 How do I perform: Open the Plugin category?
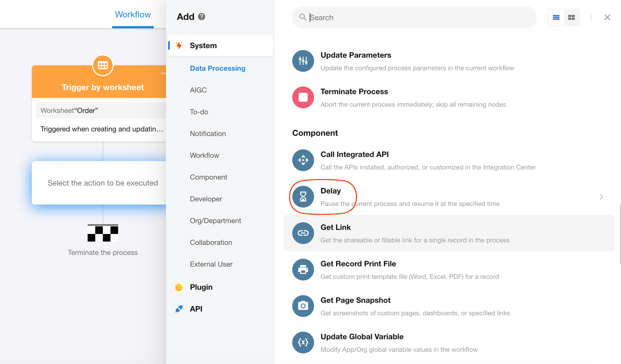pos(201,287)
